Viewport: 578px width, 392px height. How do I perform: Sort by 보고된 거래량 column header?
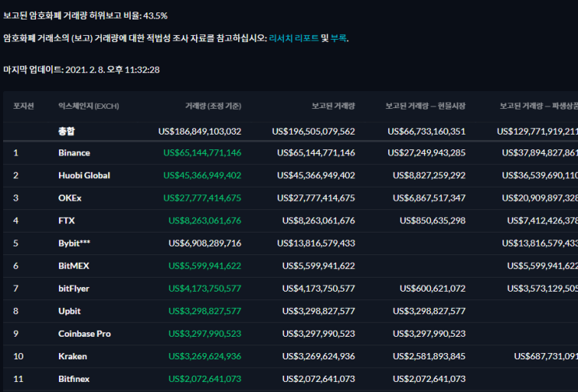pos(333,106)
